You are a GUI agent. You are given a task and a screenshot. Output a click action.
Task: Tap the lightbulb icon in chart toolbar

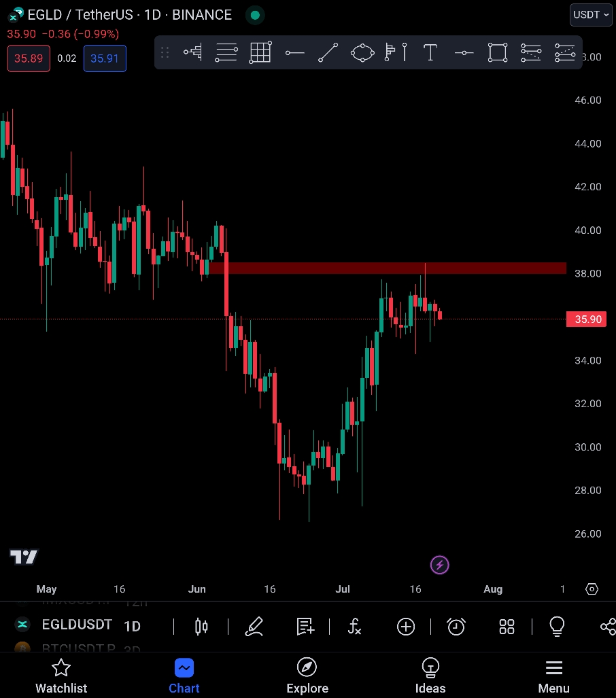[x=558, y=627]
